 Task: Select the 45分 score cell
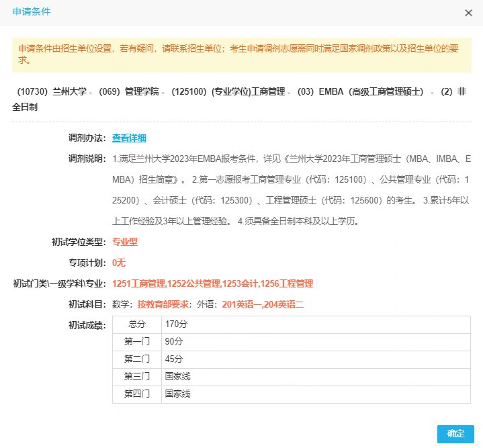[x=173, y=359]
